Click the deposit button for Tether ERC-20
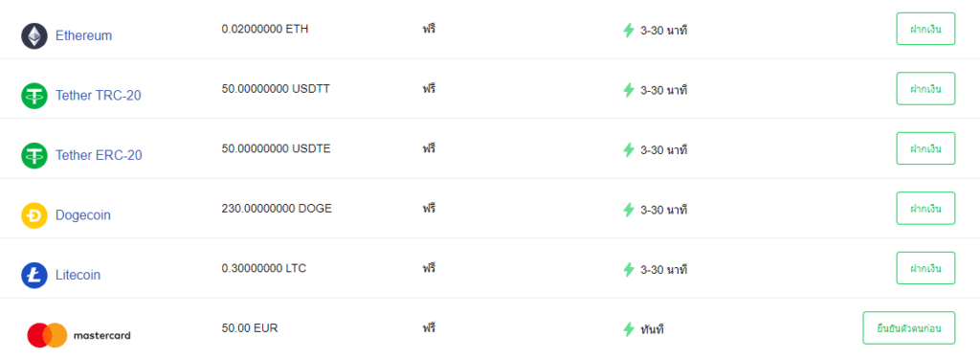Screen dimensions: 980x359 click(x=925, y=148)
